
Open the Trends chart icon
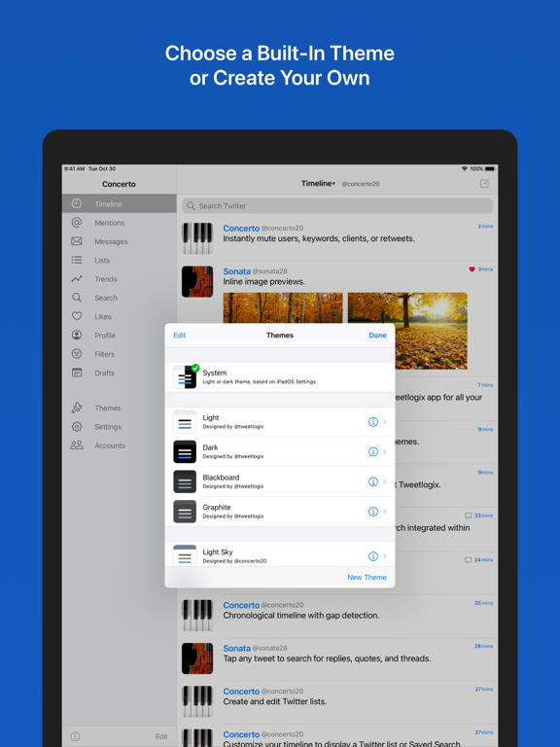tap(77, 279)
